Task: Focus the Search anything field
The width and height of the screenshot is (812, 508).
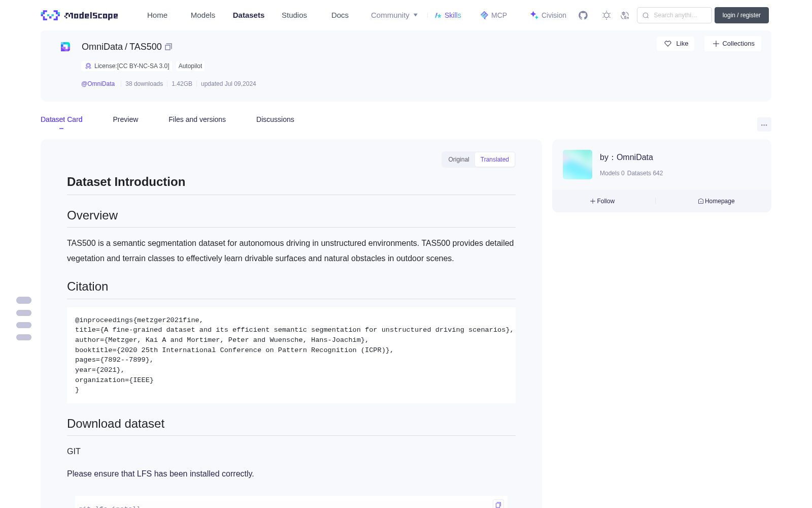Action: click(674, 15)
